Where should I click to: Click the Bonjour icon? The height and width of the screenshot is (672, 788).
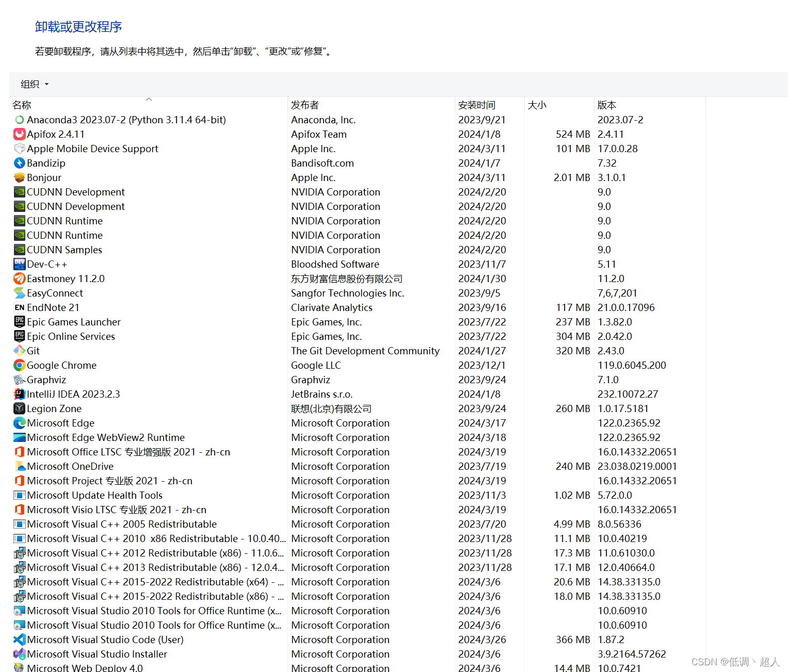(x=20, y=177)
